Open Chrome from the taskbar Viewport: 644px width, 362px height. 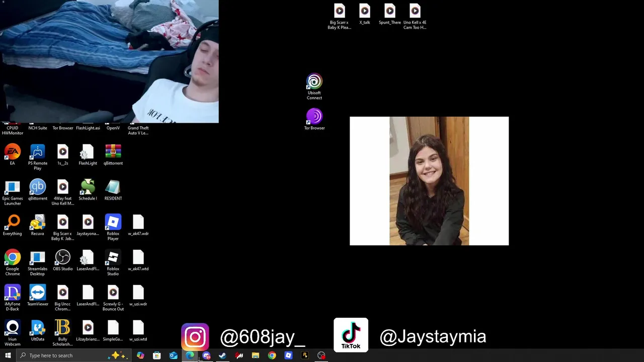(272, 355)
